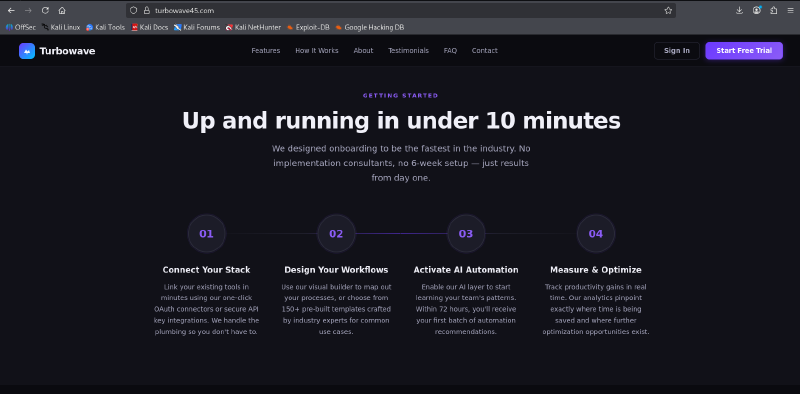Click the Start Free Trial button
This screenshot has width=800, height=394.
pyautogui.click(x=744, y=51)
